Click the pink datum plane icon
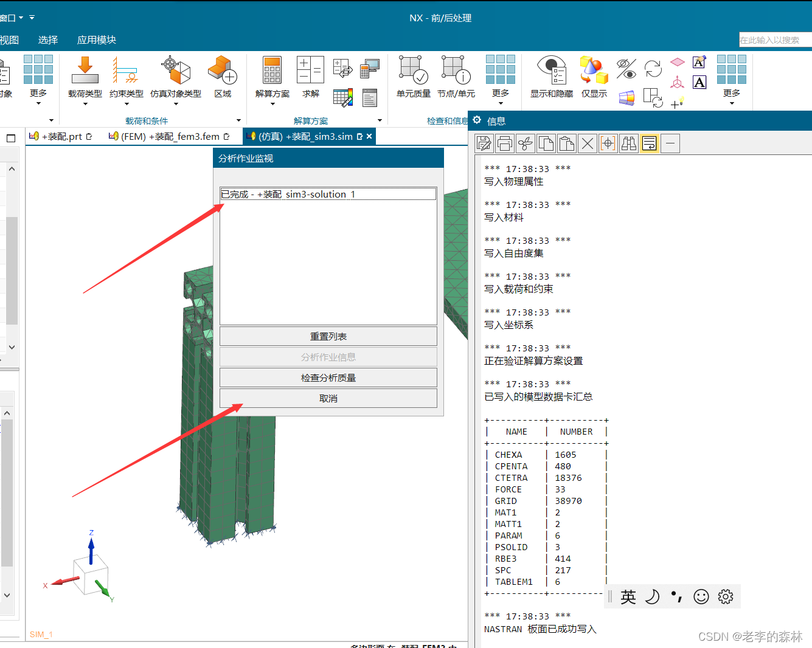Viewport: 812px width, 648px height. [x=678, y=63]
